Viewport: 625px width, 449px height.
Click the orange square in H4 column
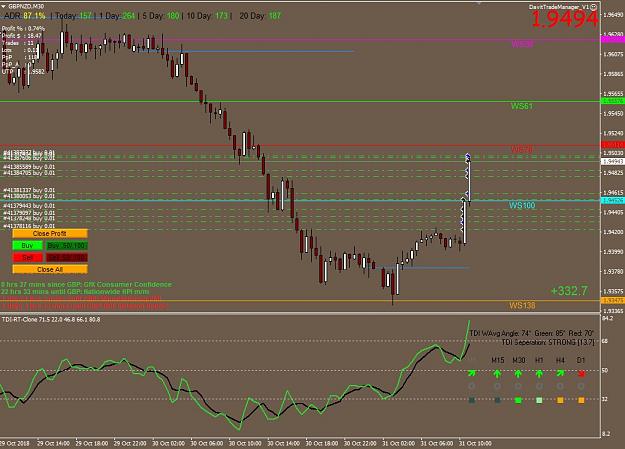(560, 400)
